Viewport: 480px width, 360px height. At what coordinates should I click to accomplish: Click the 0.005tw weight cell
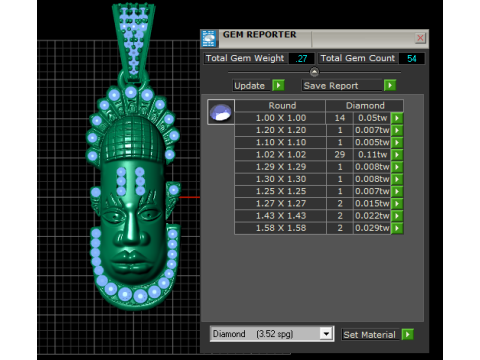tap(372, 142)
